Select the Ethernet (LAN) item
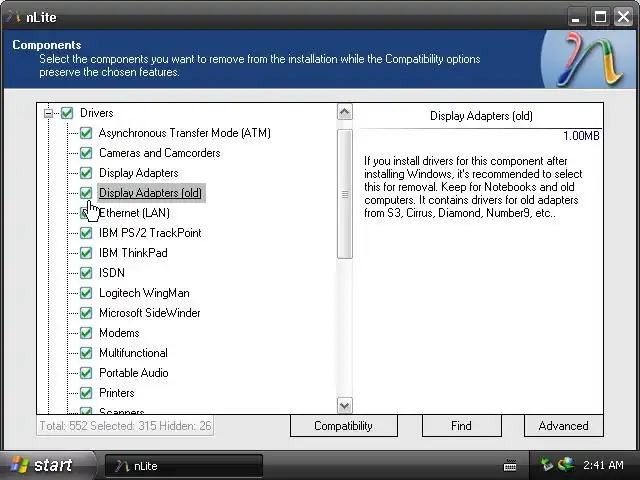 (134, 213)
